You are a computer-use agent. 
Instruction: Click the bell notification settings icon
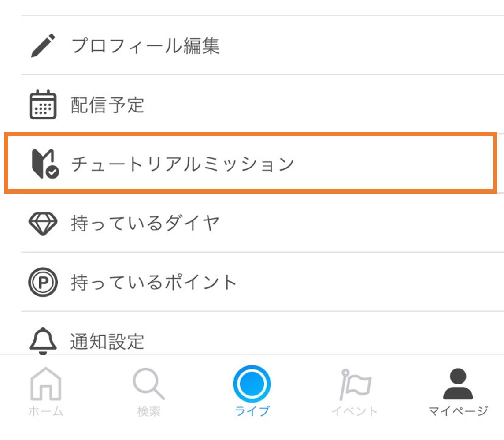(43, 341)
